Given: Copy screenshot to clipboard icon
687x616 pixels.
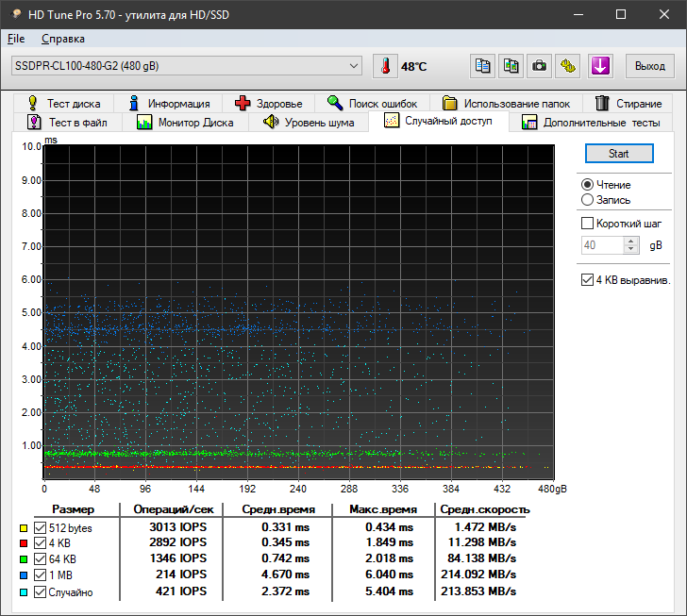Looking at the screenshot, I should (511, 66).
